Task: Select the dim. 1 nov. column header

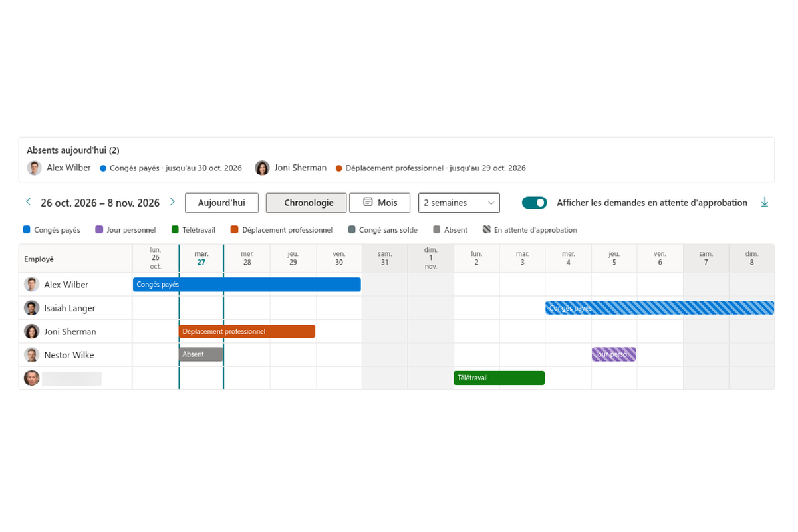Action: pyautogui.click(x=431, y=258)
